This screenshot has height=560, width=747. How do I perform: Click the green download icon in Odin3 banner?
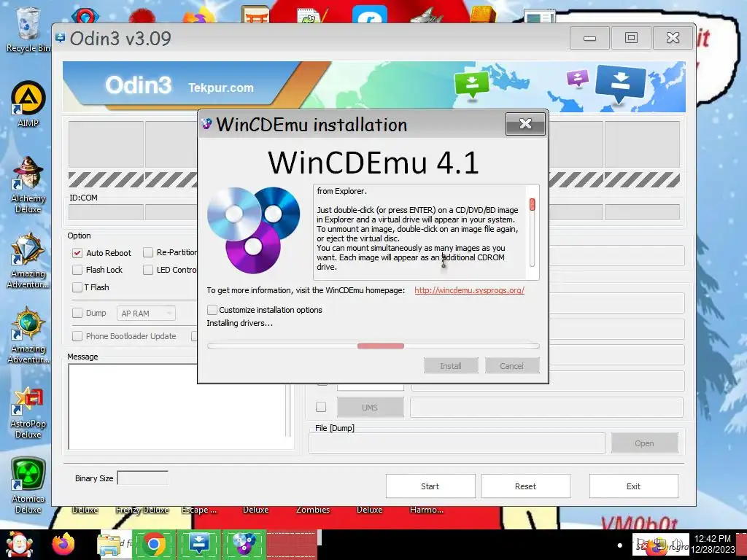(x=472, y=85)
